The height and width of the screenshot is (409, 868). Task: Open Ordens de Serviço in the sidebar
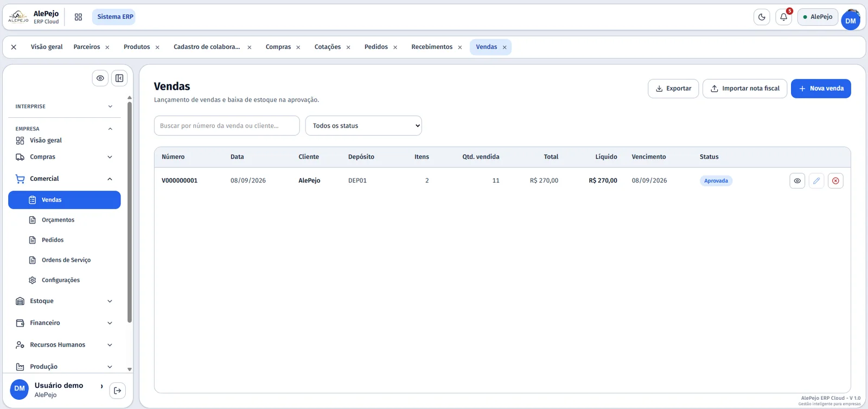point(65,260)
